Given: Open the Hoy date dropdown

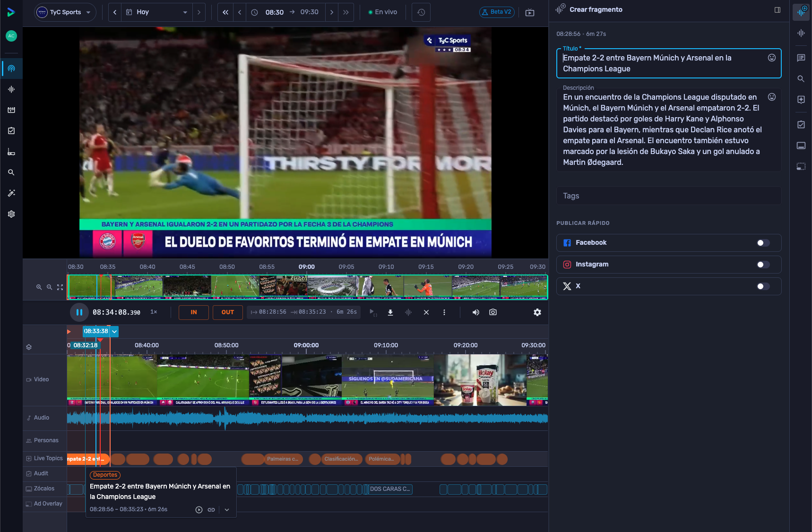Looking at the screenshot, I should point(157,12).
